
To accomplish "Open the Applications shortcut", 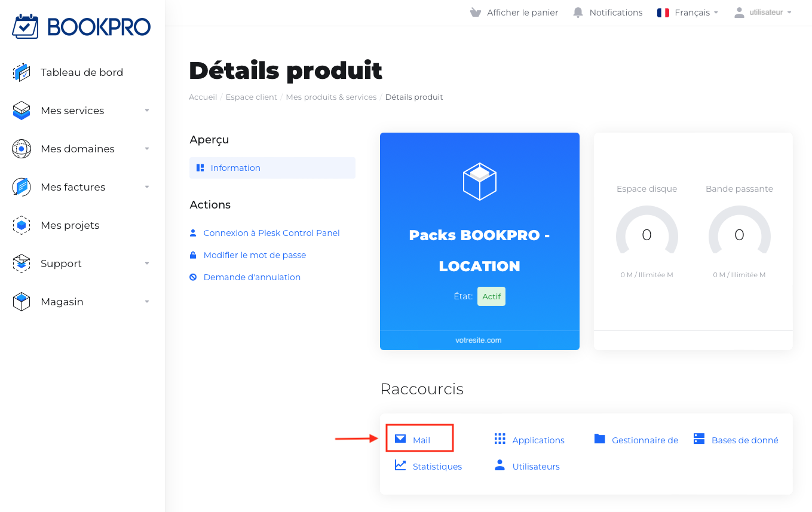I will coord(538,440).
